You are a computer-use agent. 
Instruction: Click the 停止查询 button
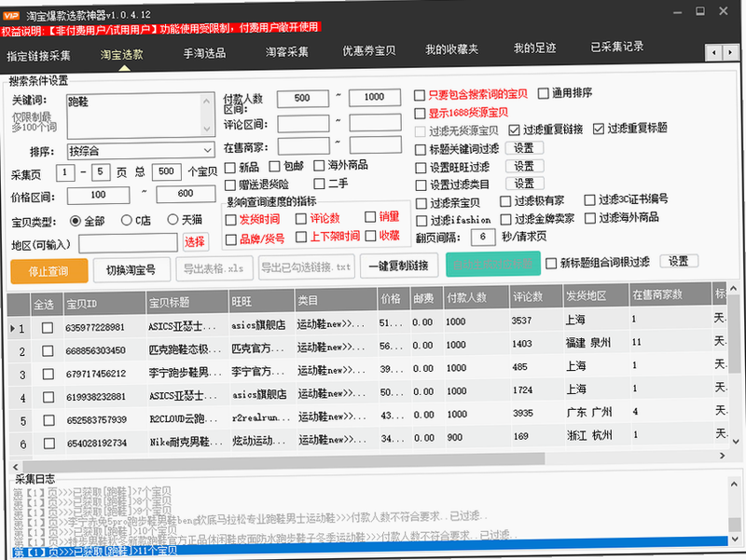click(x=49, y=271)
